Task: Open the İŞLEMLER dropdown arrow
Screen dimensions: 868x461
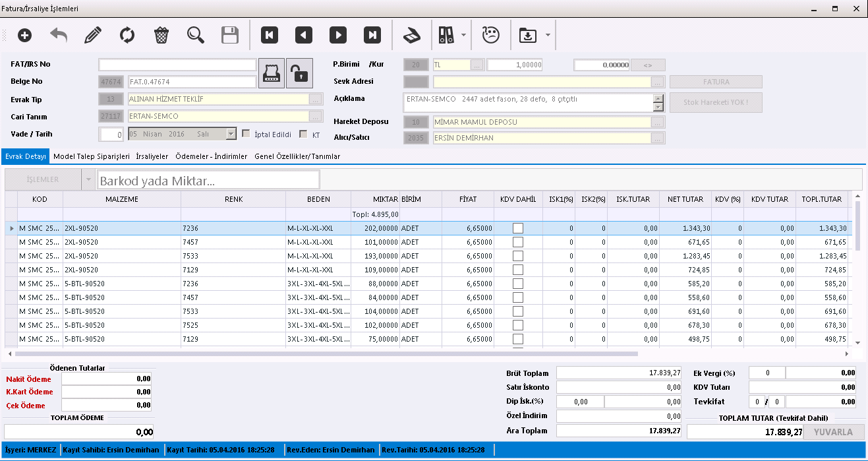Action: pyautogui.click(x=88, y=179)
